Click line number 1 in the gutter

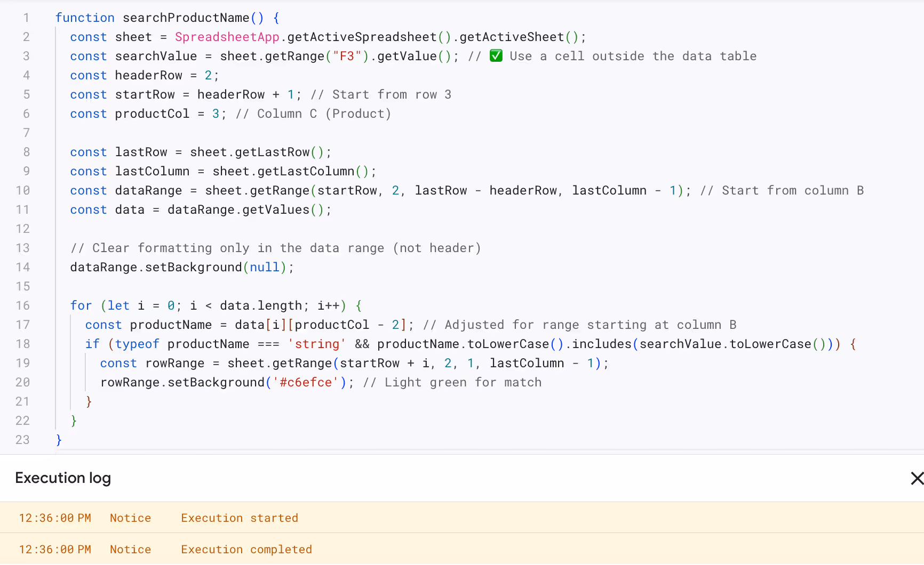[27, 18]
